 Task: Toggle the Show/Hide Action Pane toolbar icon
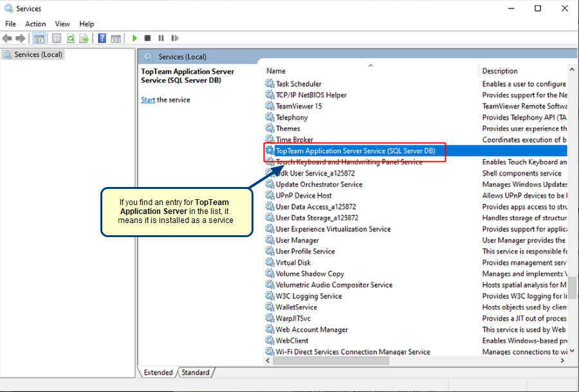click(116, 38)
